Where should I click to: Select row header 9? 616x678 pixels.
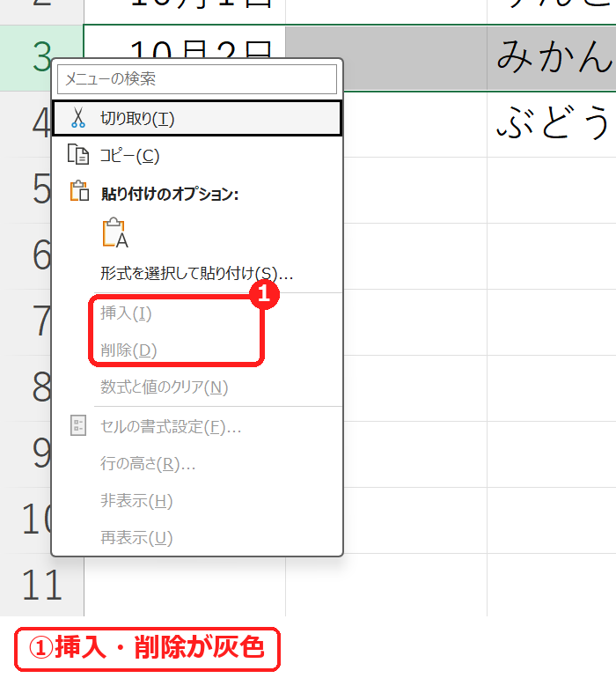pyautogui.click(x=26, y=454)
